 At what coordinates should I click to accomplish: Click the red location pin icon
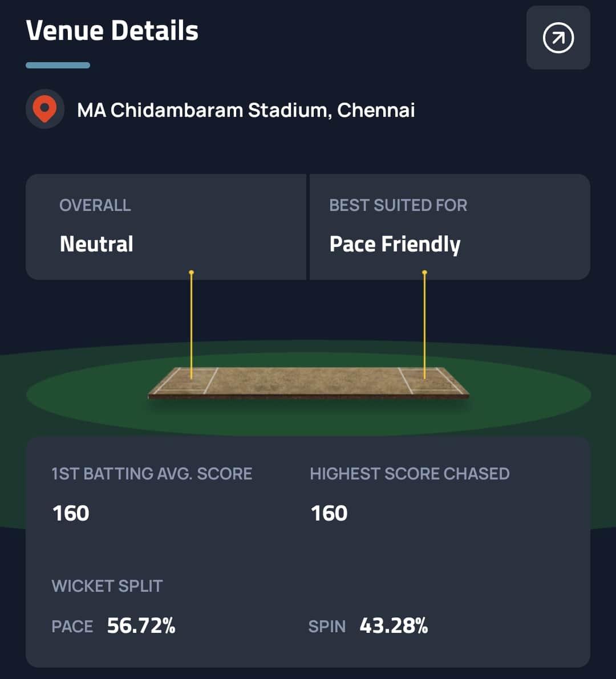(x=44, y=108)
